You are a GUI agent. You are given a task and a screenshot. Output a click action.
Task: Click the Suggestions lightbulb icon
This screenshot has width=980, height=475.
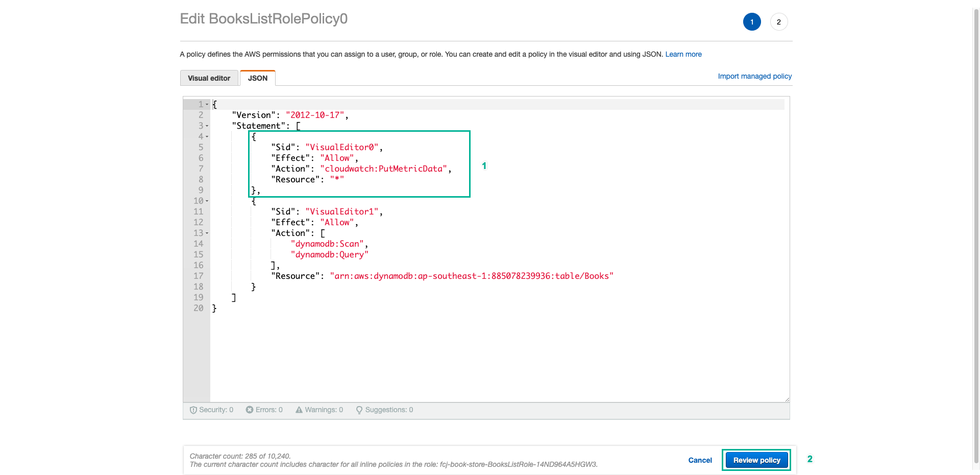(x=359, y=410)
